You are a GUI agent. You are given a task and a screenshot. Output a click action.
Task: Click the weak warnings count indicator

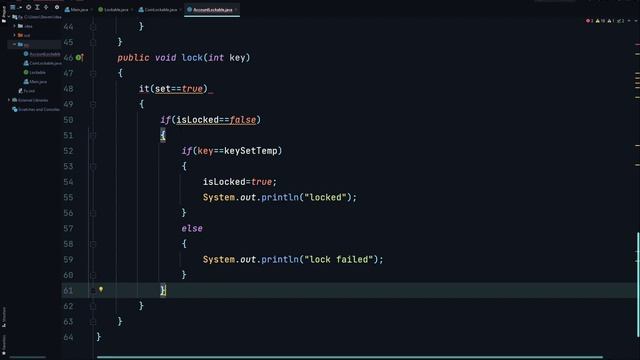611,20
